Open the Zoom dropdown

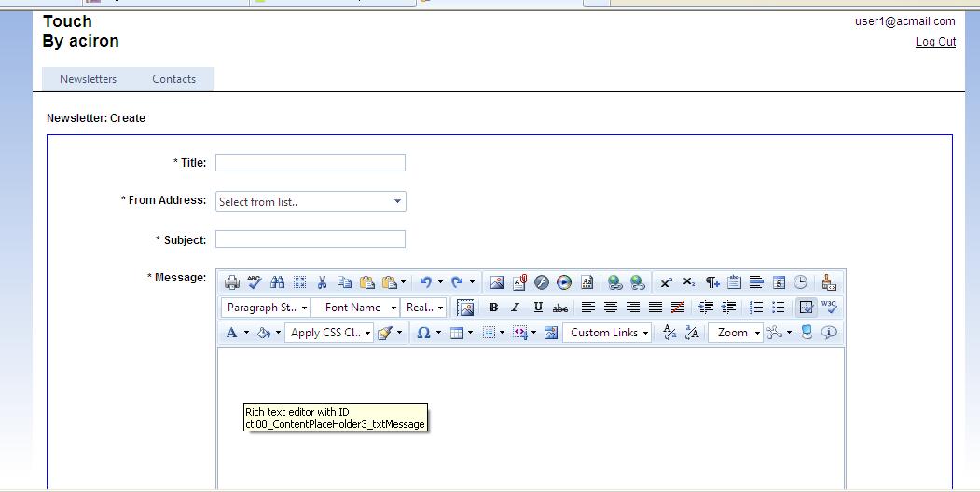click(x=736, y=333)
